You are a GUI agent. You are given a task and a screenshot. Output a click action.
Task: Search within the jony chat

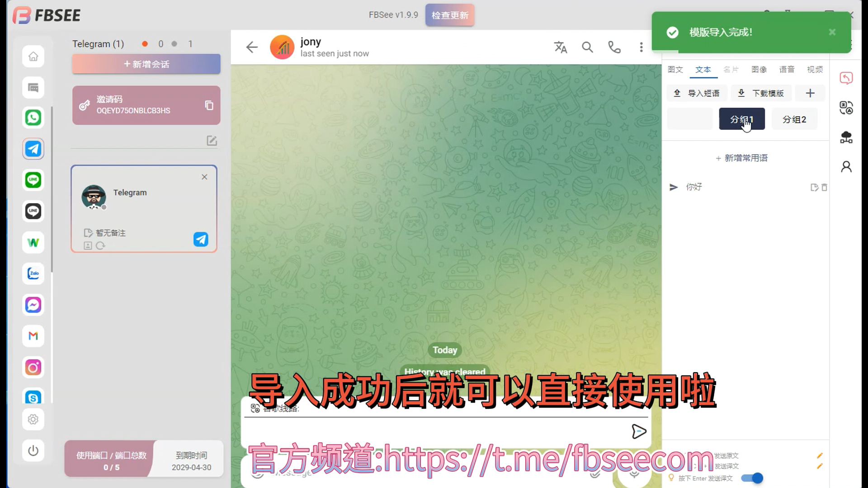click(587, 47)
